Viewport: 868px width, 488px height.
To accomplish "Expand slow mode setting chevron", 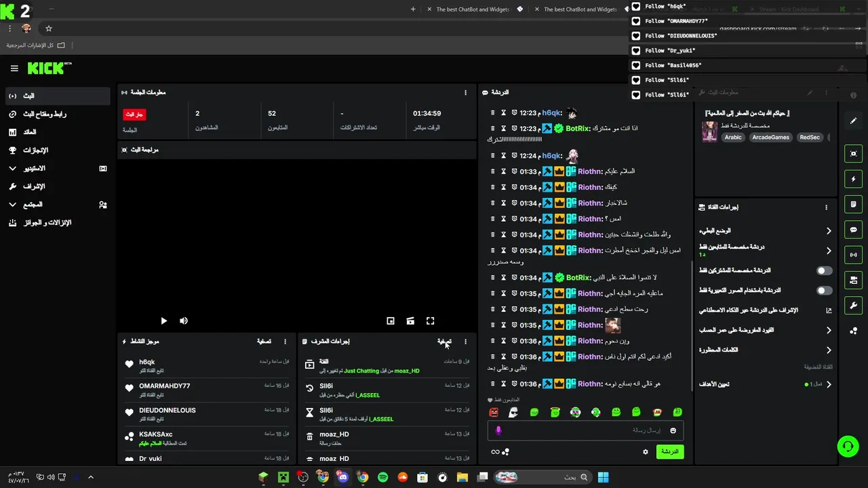I will click(x=829, y=231).
